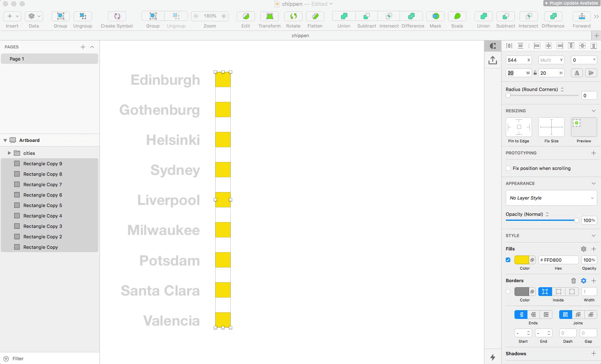Click the Create Symbol toolbar icon
Viewport: 601px width, 364px height.
coord(117,16)
